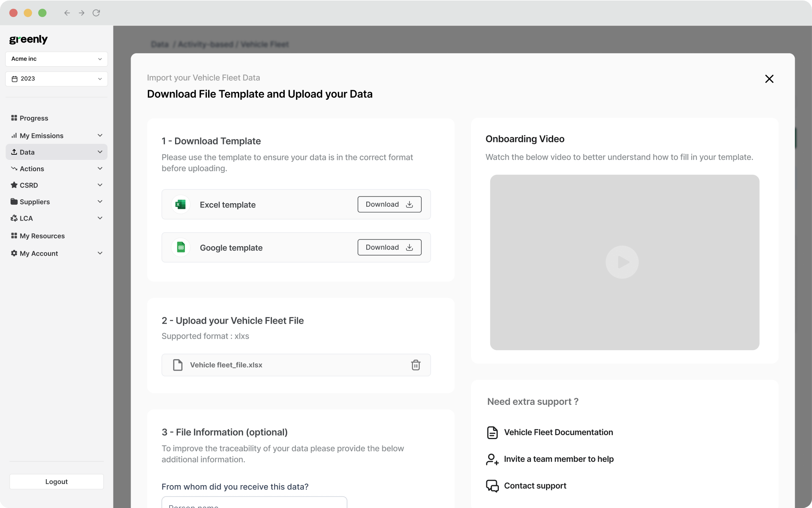Screen dimensions: 812x508
Task: Open the Progress page in sidebar
Action: pos(34,118)
